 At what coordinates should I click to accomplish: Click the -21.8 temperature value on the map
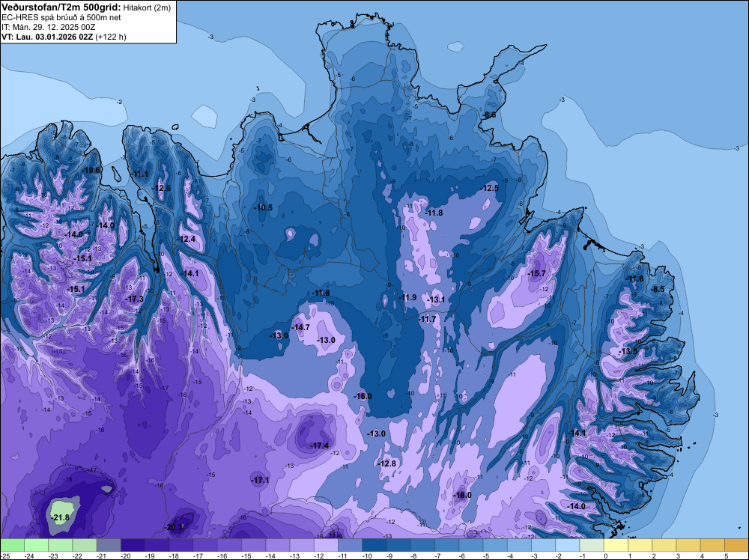(61, 517)
